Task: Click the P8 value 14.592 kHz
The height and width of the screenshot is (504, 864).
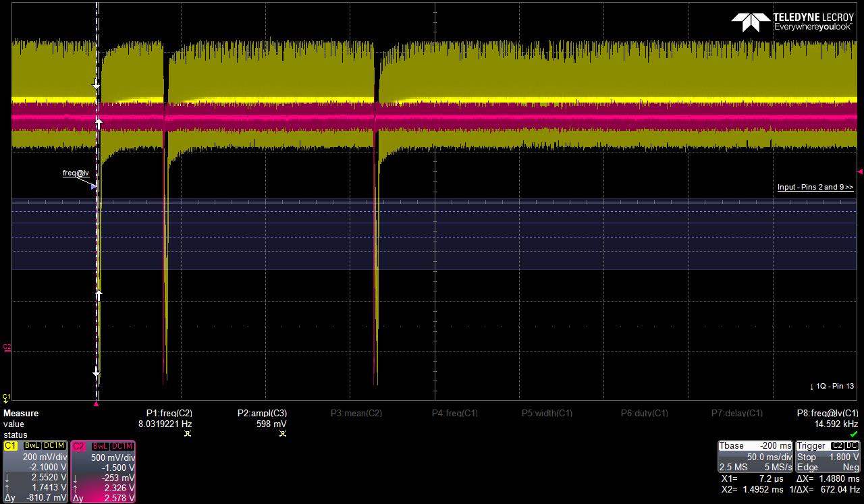Action: click(836, 424)
